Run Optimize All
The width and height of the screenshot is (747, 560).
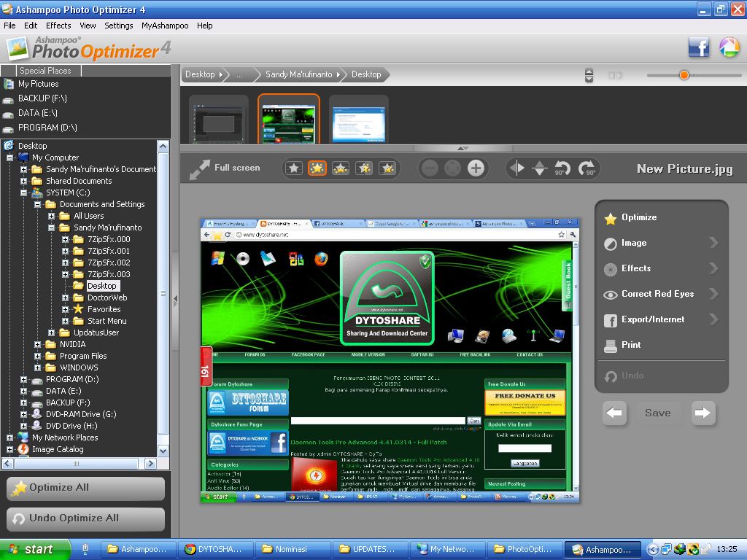coord(86,489)
